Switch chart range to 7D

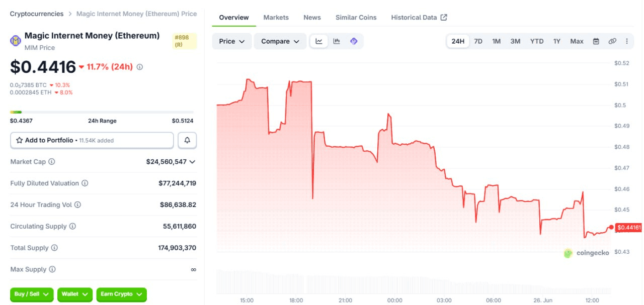pyautogui.click(x=478, y=41)
